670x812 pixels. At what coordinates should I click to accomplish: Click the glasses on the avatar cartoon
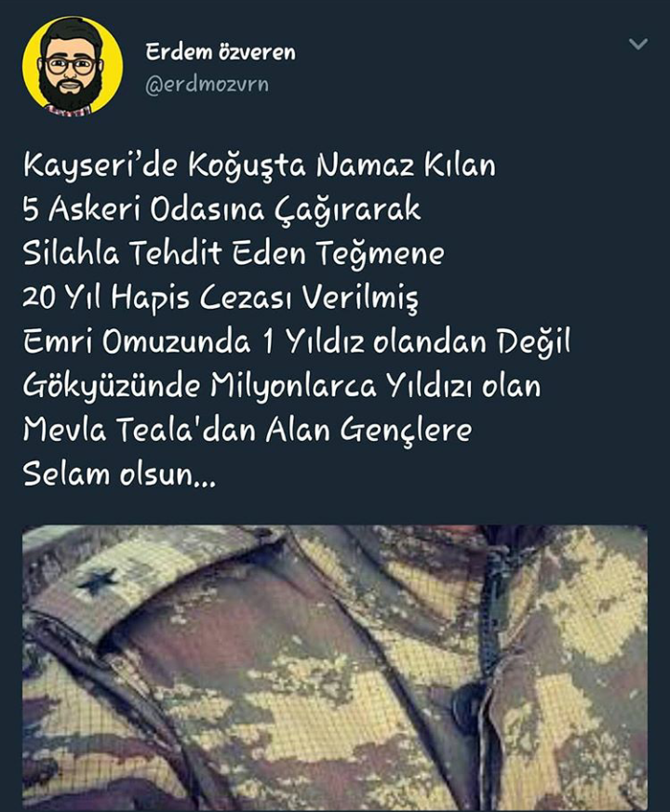(70, 66)
